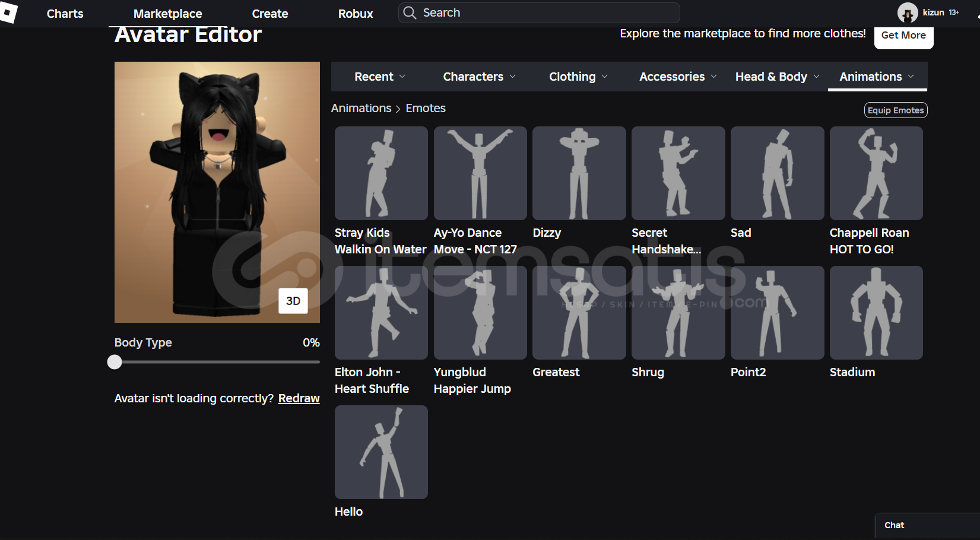Click the Shrug emote name label

[648, 372]
